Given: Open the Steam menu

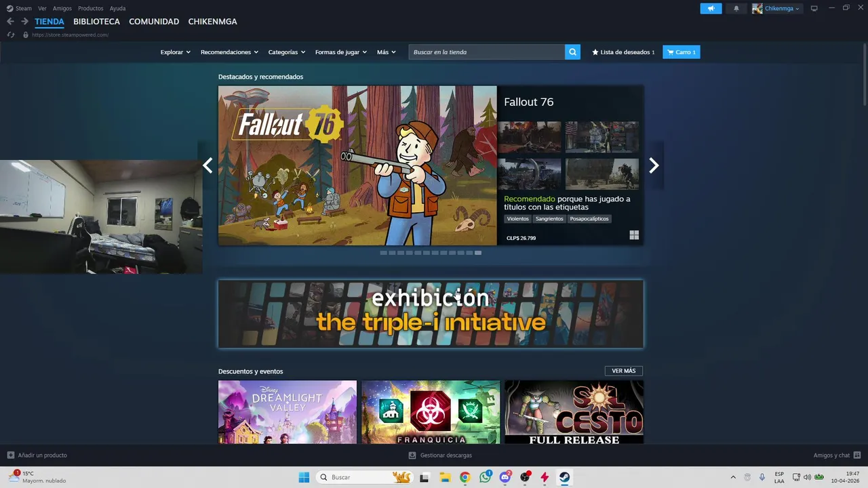Looking at the screenshot, I should pyautogui.click(x=24, y=9).
